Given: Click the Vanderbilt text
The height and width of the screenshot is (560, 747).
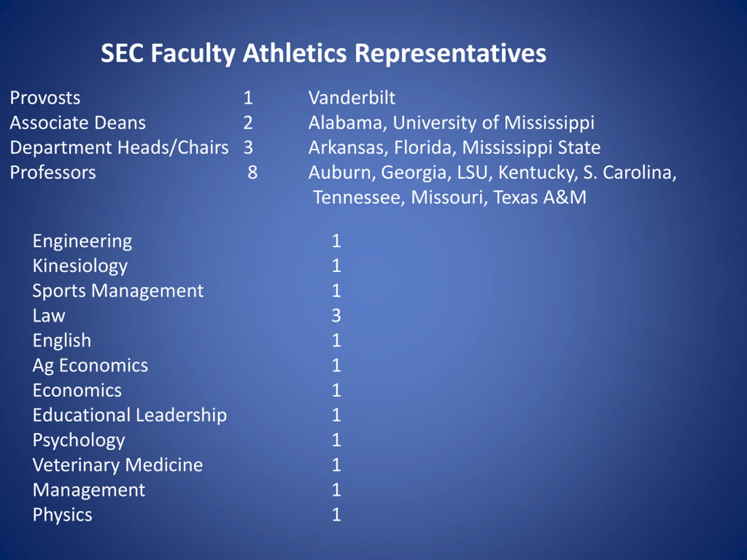Looking at the screenshot, I should pyautogui.click(x=352, y=98).
